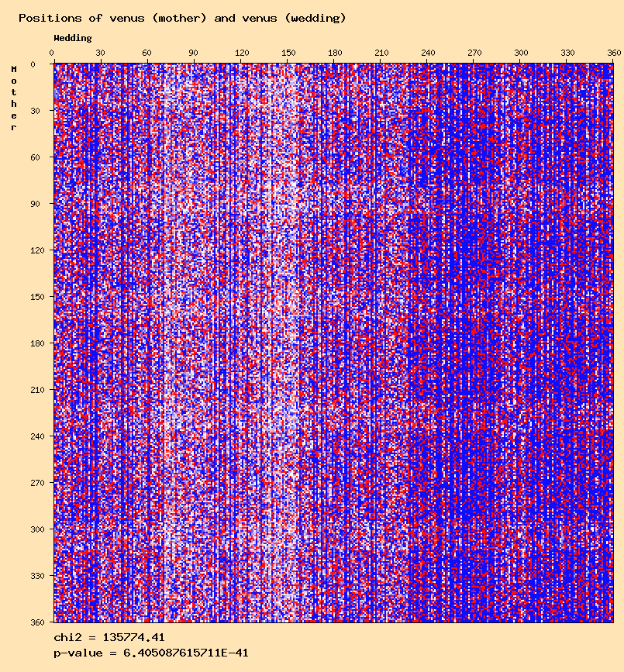This screenshot has height=672, width=624.
Task: Click the vertical 'Mother' axis label
Action: tap(14, 98)
